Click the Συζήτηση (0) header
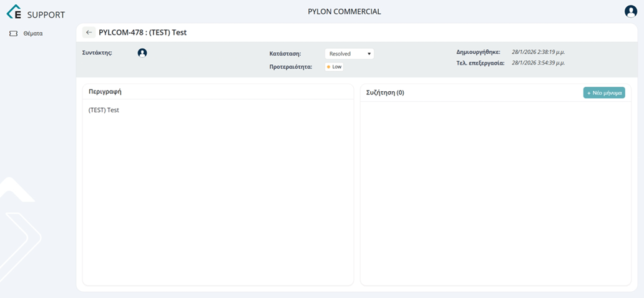This screenshot has height=298, width=644. click(385, 92)
